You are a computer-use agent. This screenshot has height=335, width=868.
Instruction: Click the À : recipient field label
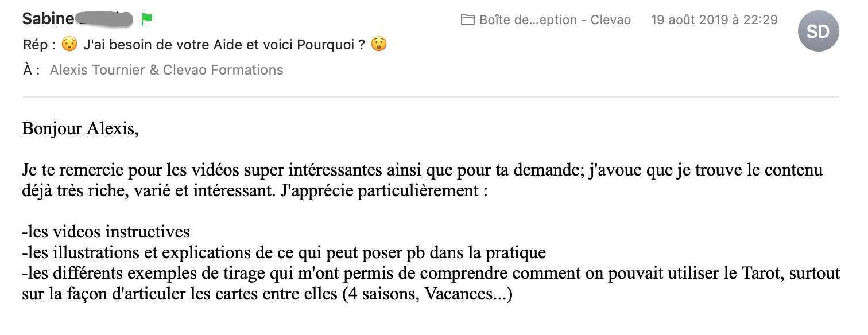(32, 70)
